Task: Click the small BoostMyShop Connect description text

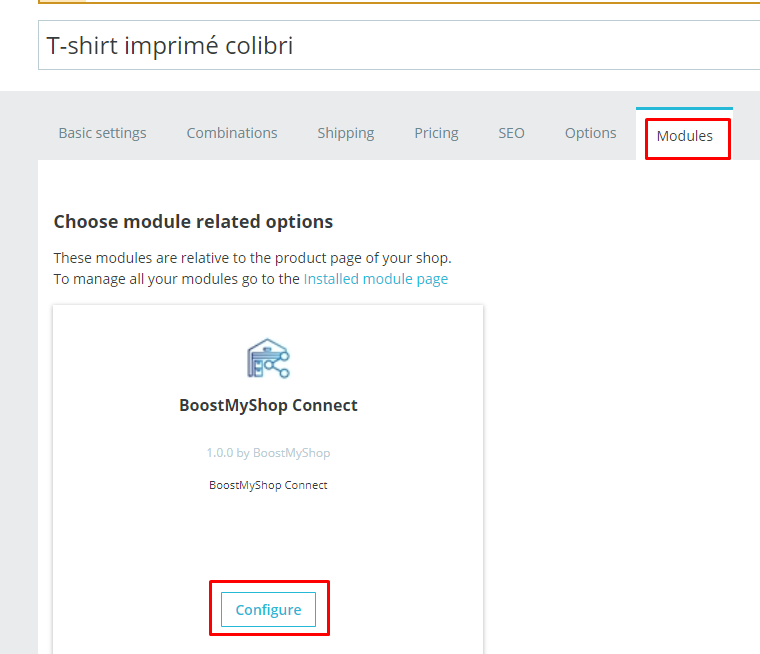Action: pos(268,485)
